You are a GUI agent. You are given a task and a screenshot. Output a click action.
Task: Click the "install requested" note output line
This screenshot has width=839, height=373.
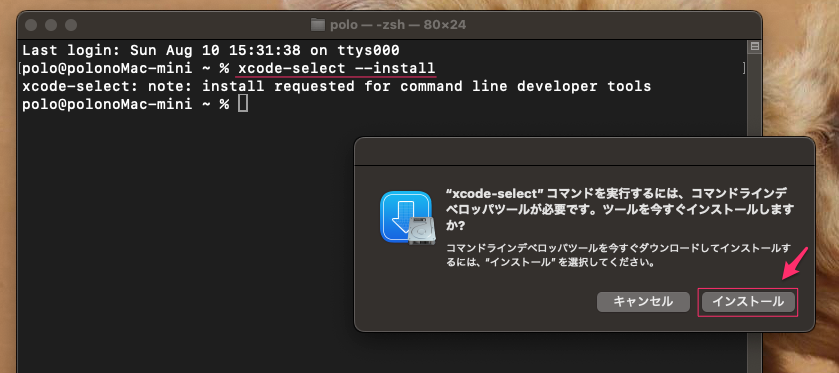point(337,86)
